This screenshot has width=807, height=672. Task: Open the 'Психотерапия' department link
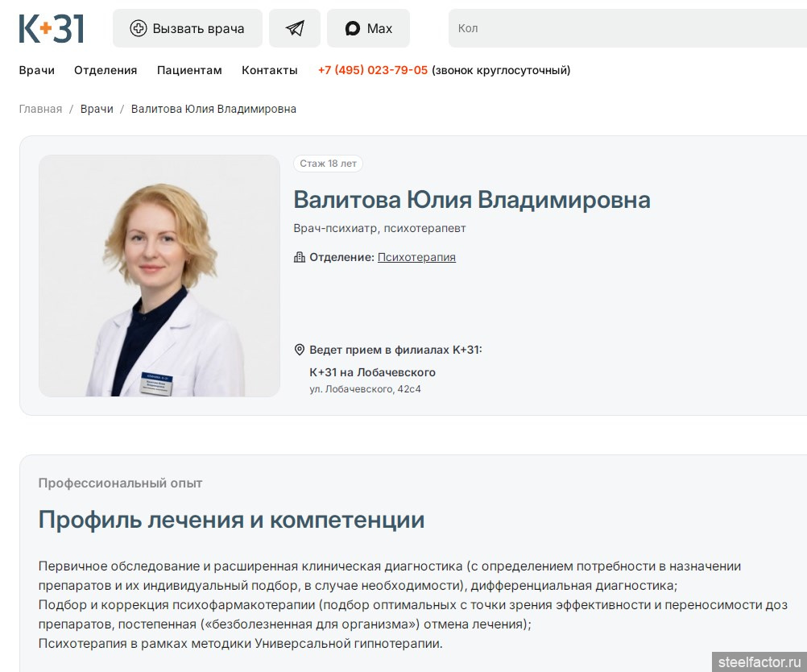point(416,257)
